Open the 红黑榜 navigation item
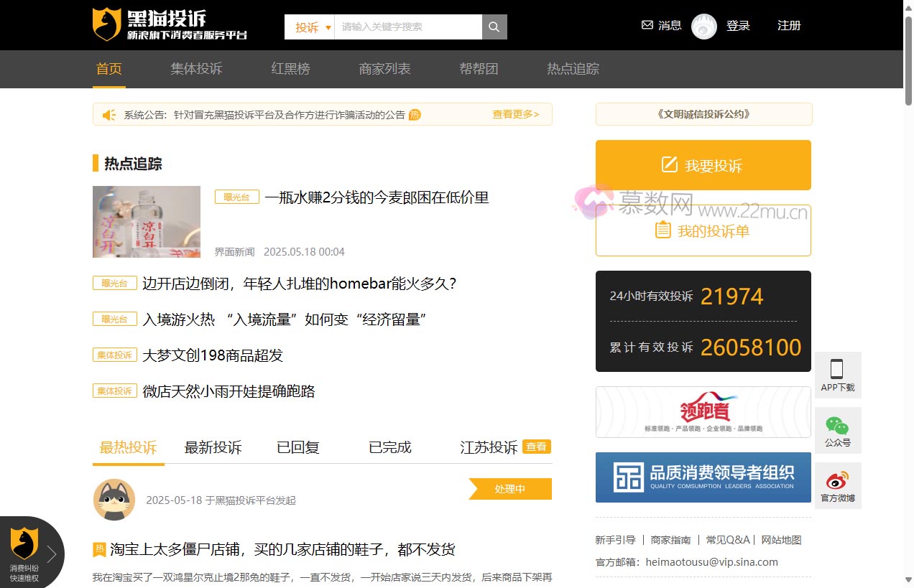914x588 pixels. (290, 69)
